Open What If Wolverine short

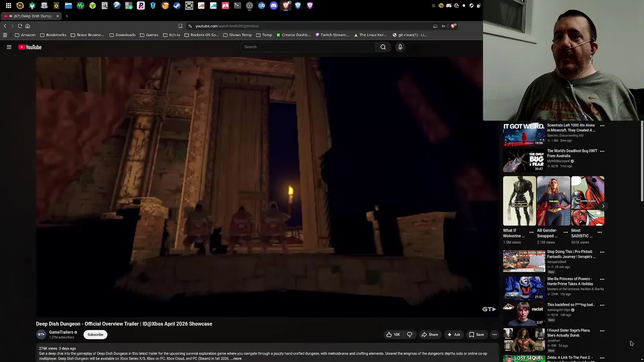[x=519, y=201]
